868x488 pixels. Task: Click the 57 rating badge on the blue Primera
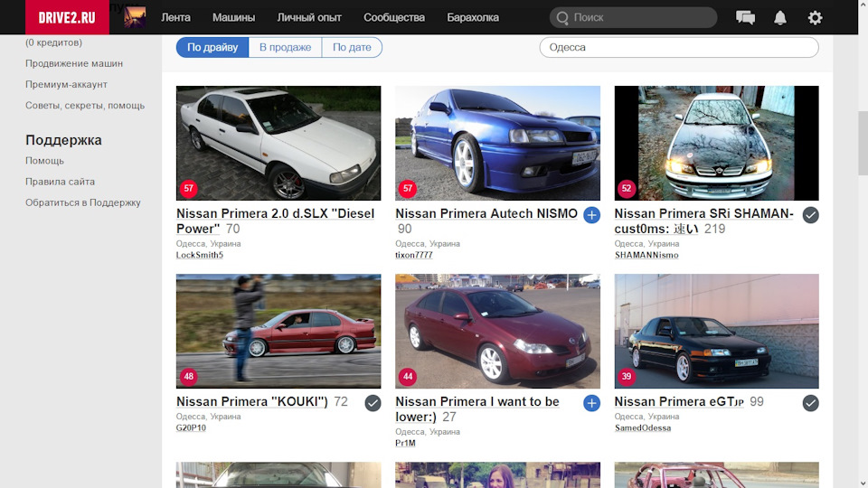coord(408,188)
